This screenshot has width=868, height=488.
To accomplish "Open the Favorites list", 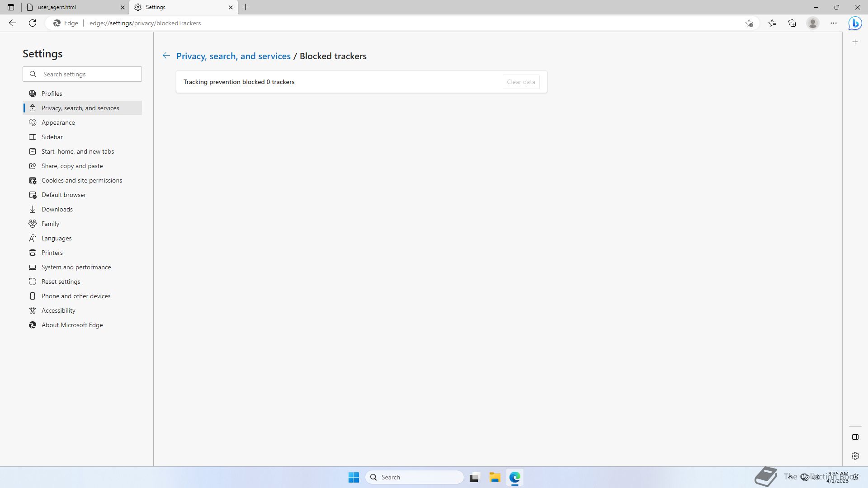I will tap(772, 23).
